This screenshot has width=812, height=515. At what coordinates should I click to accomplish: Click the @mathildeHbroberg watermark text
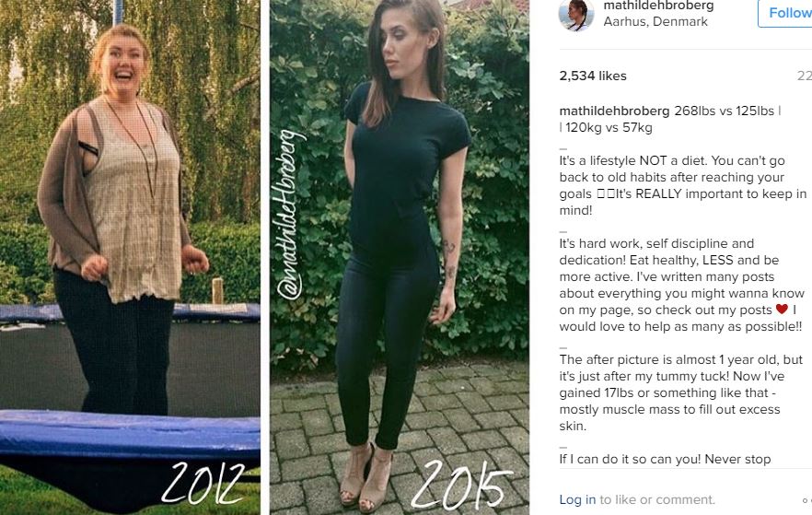pos(290,215)
